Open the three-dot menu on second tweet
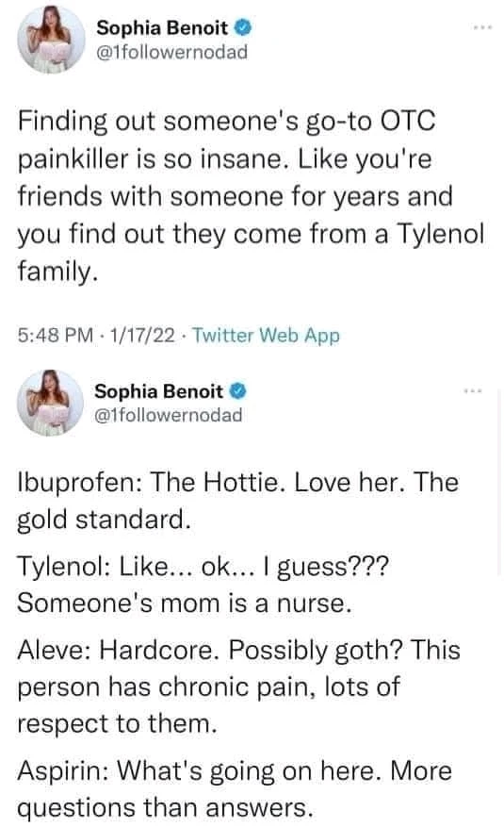Image resolution: width=504 pixels, height=827 pixels. pyautogui.click(x=472, y=391)
